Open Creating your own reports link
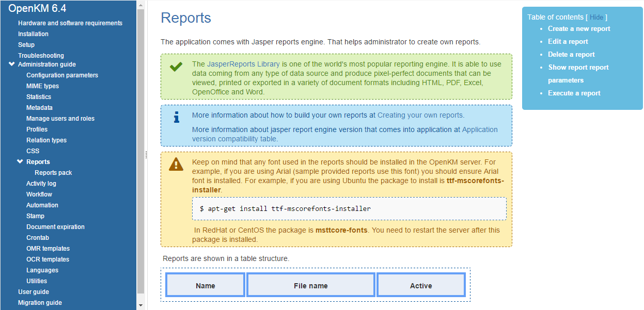The width and height of the screenshot is (644, 310). (x=420, y=115)
